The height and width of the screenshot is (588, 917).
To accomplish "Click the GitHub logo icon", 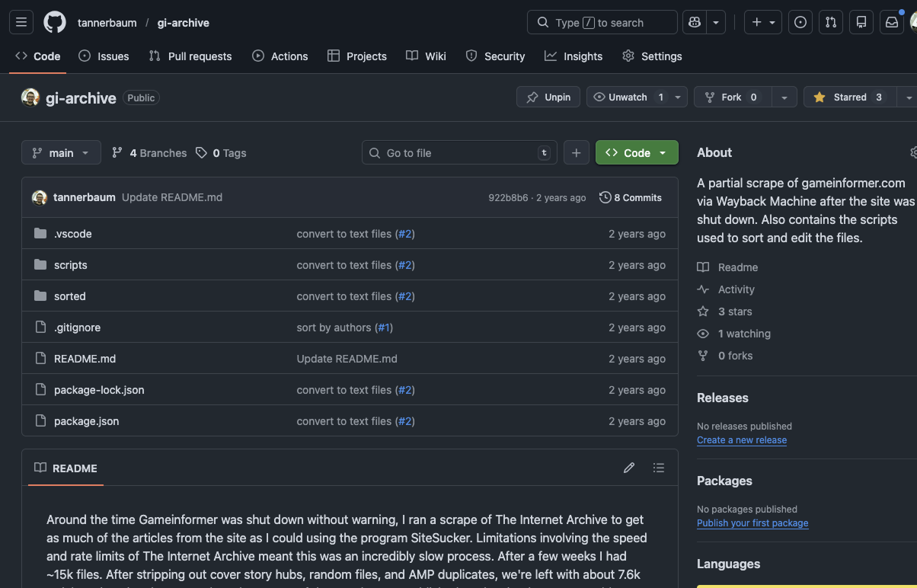I will (x=55, y=23).
